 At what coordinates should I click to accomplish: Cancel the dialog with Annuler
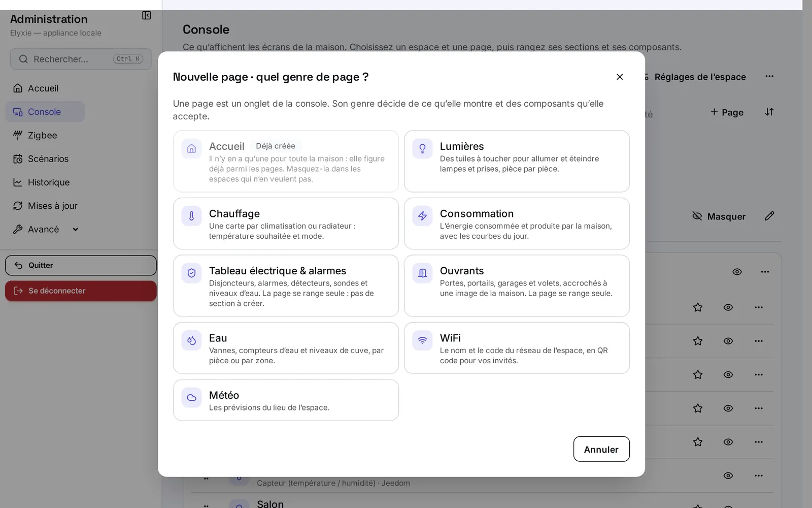pyautogui.click(x=601, y=449)
